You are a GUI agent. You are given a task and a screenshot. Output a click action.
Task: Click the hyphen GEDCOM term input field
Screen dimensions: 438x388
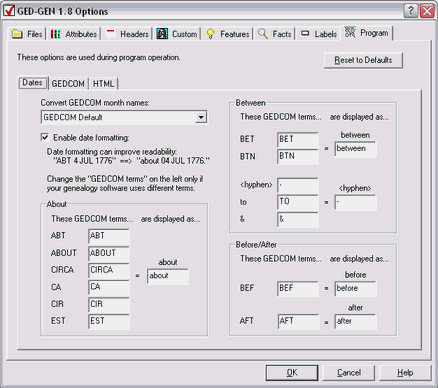tap(298, 185)
